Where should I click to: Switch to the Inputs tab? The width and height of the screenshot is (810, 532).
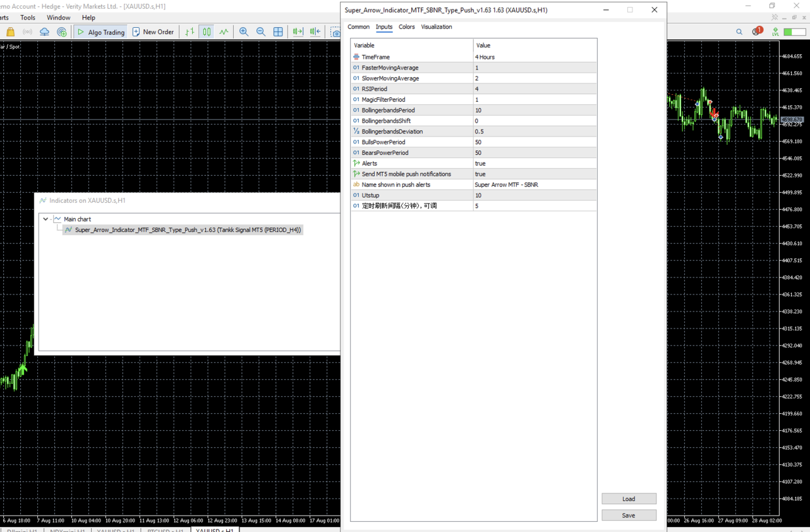coord(384,27)
